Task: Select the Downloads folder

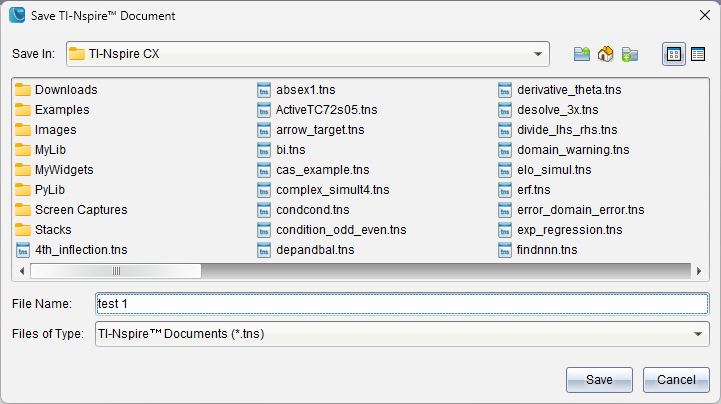Action: [66, 90]
